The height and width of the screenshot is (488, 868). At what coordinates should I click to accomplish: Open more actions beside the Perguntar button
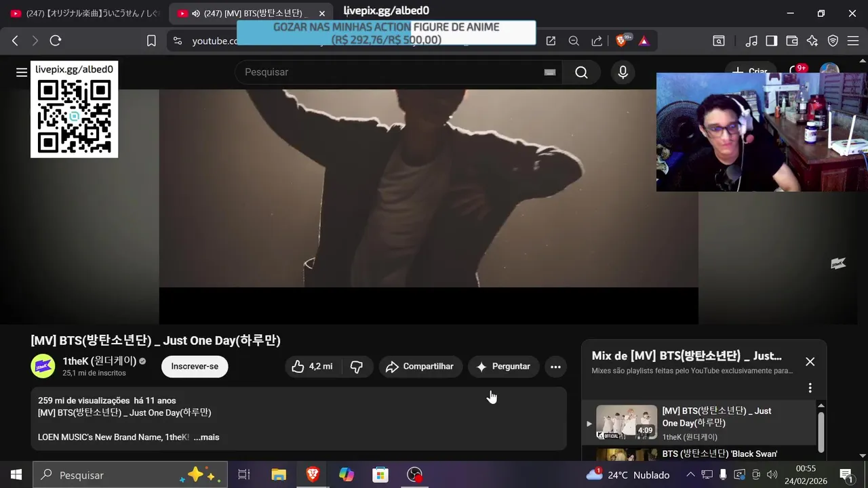click(x=555, y=367)
